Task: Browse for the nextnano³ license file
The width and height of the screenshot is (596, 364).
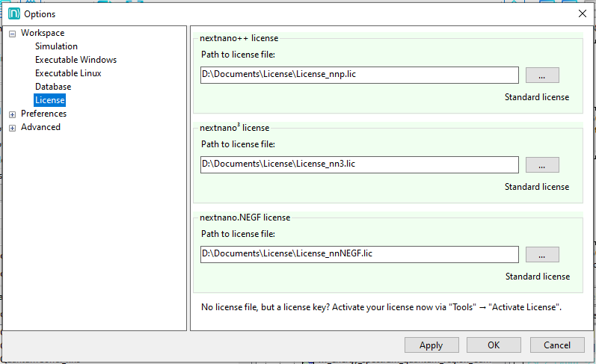Action: [542, 165]
